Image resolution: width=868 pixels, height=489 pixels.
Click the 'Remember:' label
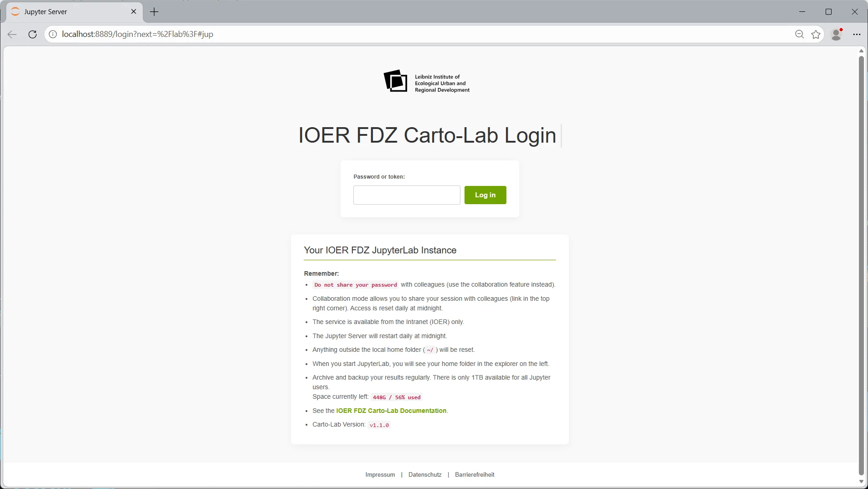coord(321,273)
